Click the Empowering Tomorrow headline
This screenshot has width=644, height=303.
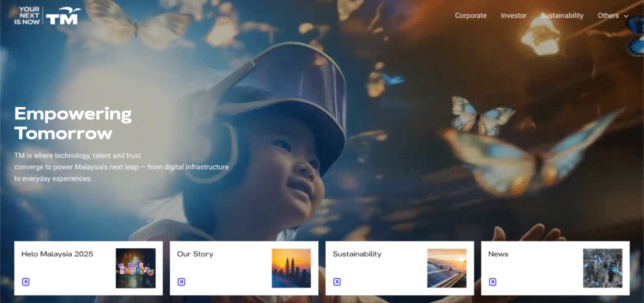click(73, 123)
